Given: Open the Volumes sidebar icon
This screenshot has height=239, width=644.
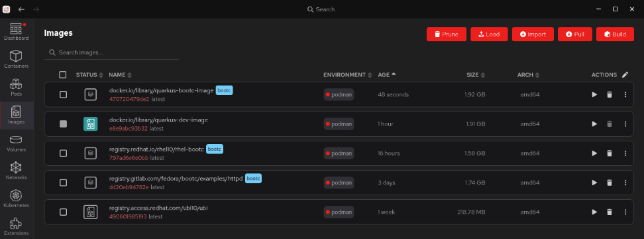Looking at the screenshot, I should pos(17,143).
